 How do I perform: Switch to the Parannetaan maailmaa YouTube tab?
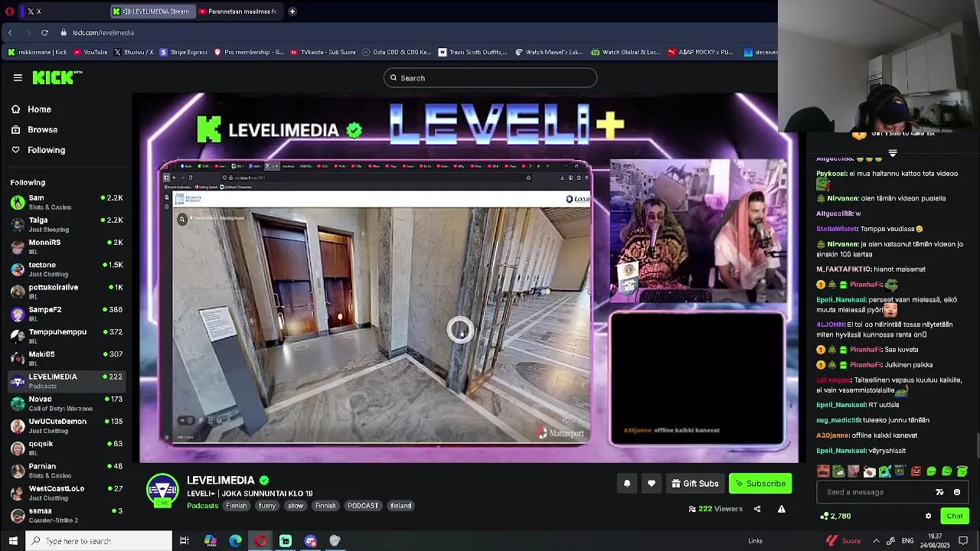click(238, 11)
